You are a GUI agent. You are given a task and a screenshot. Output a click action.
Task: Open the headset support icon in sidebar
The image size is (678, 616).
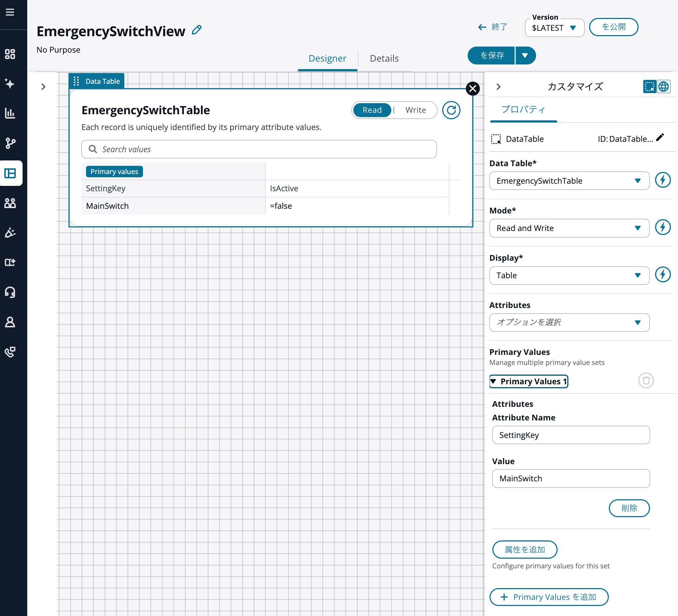(10, 292)
